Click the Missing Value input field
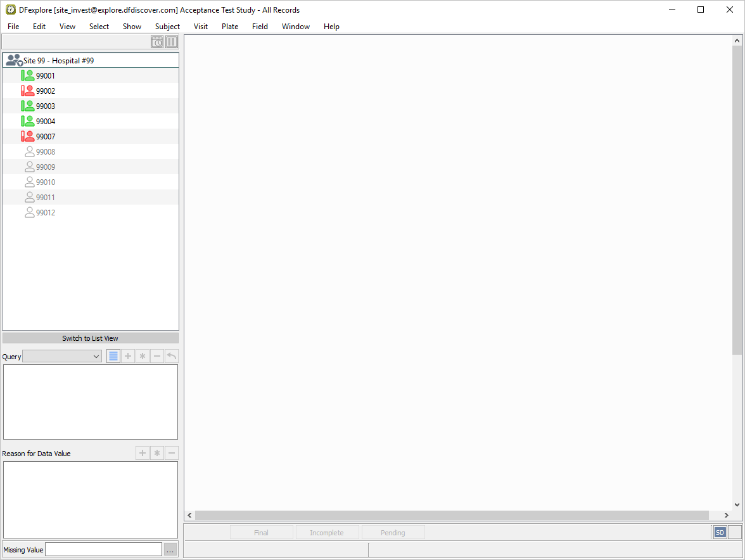 (103, 550)
